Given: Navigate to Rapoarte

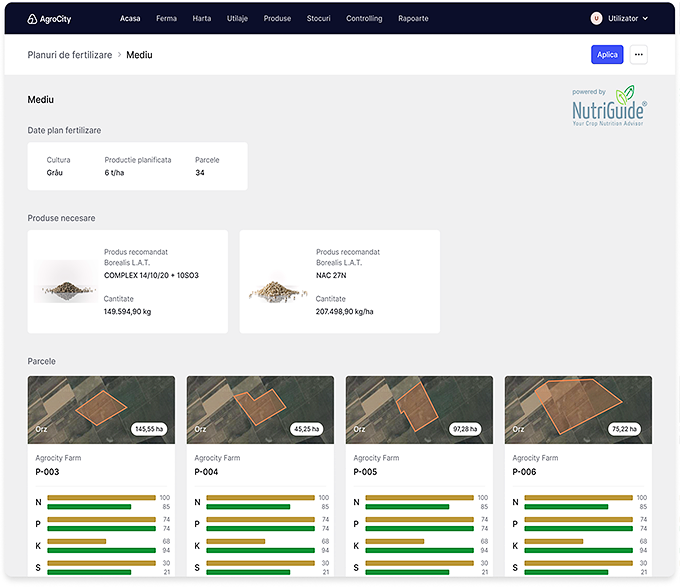Looking at the screenshot, I should 413,18.
